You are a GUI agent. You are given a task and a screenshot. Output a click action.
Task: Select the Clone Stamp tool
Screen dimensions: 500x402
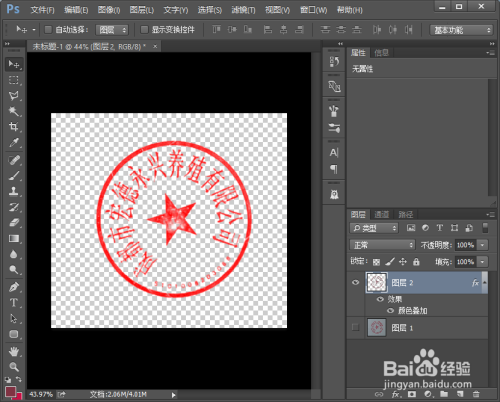click(14, 191)
